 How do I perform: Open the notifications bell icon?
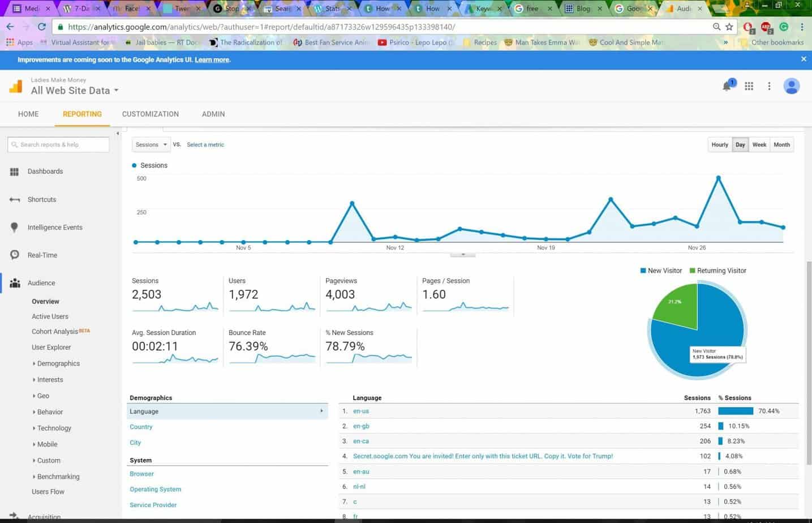pyautogui.click(x=727, y=86)
